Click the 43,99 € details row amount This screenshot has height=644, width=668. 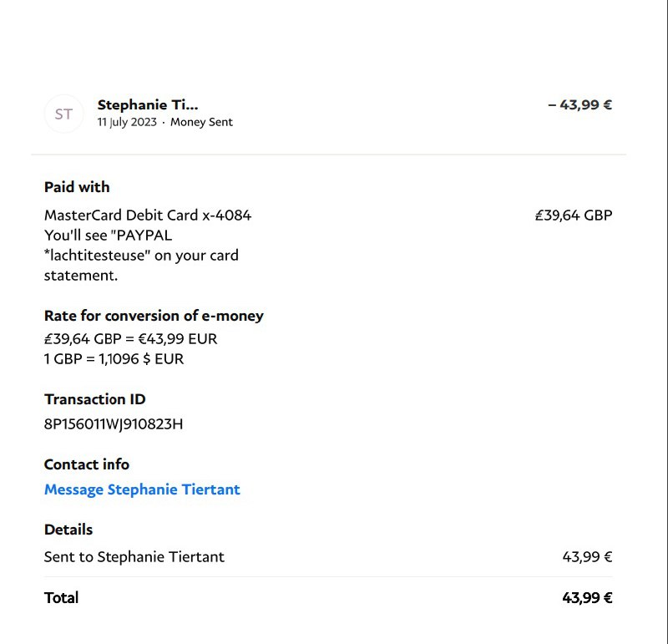click(587, 557)
